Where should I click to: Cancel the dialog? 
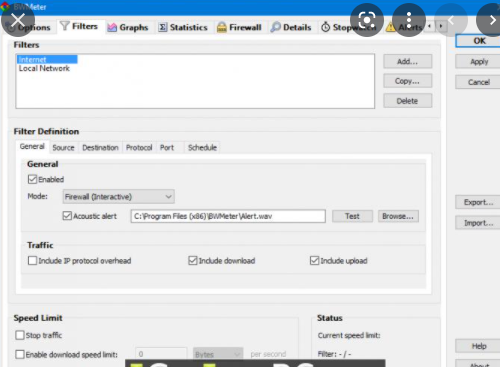click(479, 82)
